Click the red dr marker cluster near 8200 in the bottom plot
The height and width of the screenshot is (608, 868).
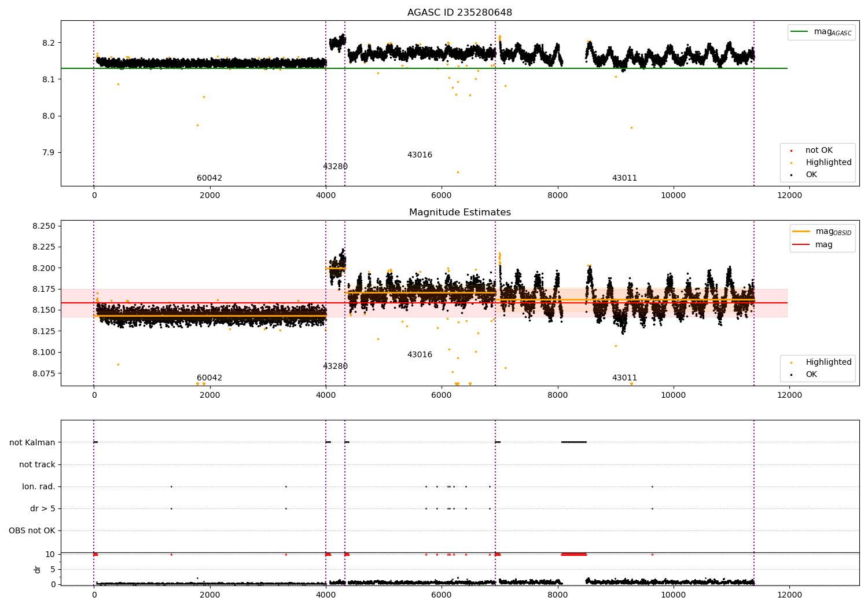(x=573, y=554)
